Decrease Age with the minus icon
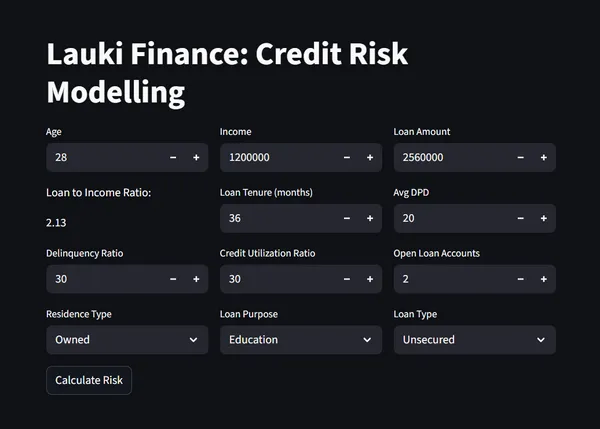This screenshot has height=429, width=600. pos(173,158)
